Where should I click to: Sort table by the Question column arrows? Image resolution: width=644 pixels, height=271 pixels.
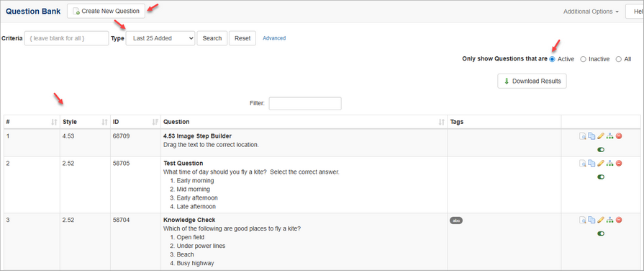click(442, 122)
